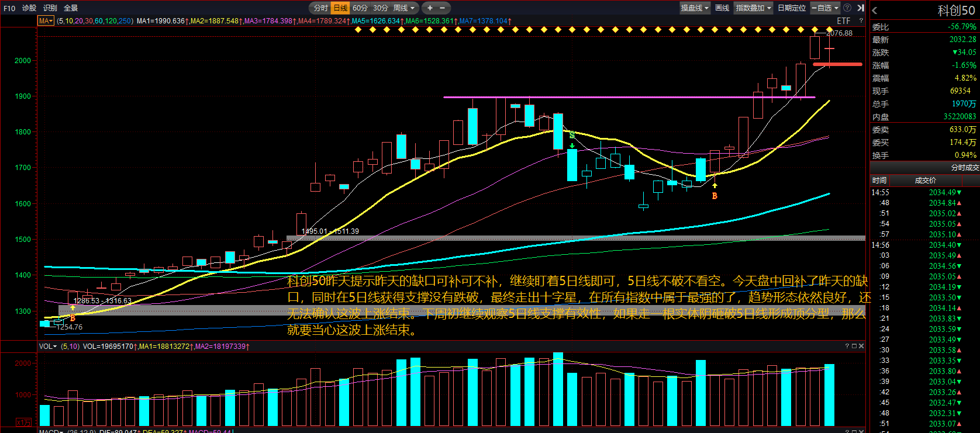This screenshot has width=980, height=433.
Task: Close the VOL indicator panel
Action: 861,347
